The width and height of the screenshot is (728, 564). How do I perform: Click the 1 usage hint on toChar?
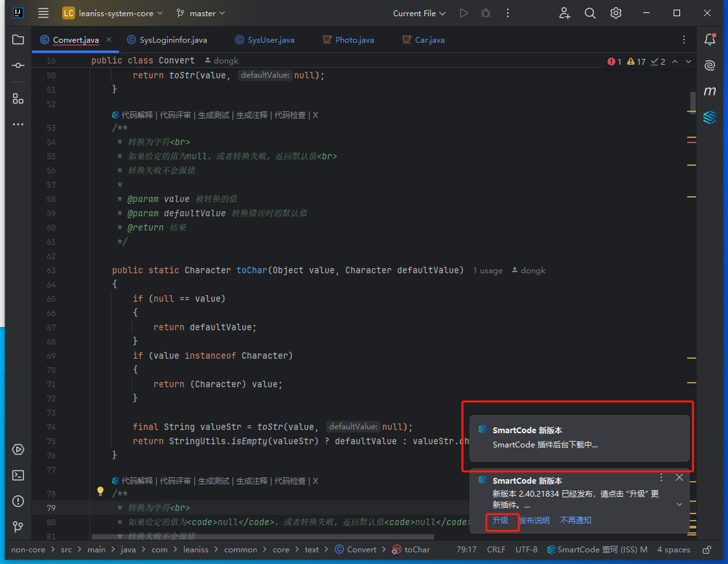pos(488,271)
